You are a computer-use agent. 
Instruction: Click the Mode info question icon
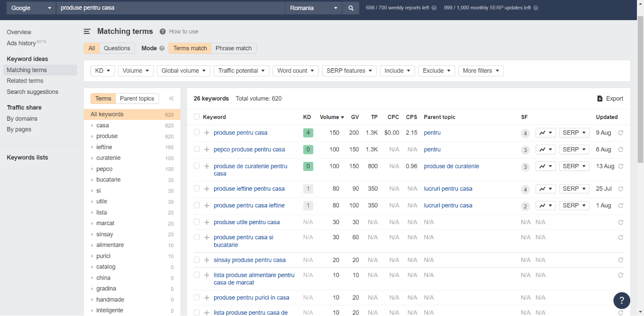[162, 48]
